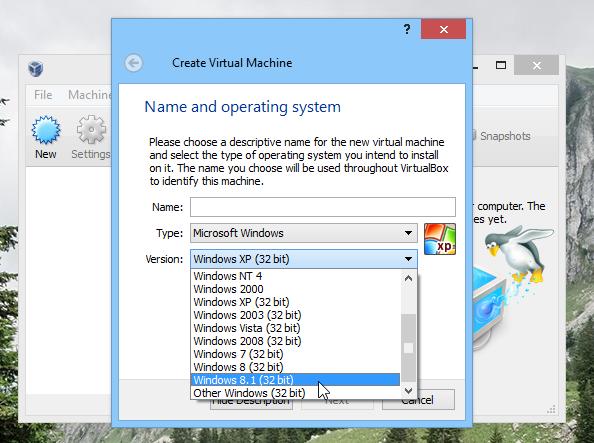The height and width of the screenshot is (443, 594).
Task: Choose Other Windows (32 bit) option
Action: pos(295,393)
